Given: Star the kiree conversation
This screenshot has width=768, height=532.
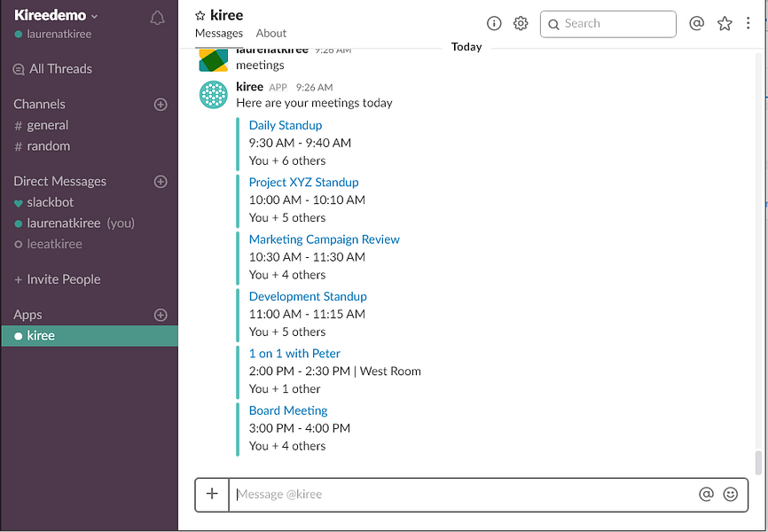Looking at the screenshot, I should 200,16.
